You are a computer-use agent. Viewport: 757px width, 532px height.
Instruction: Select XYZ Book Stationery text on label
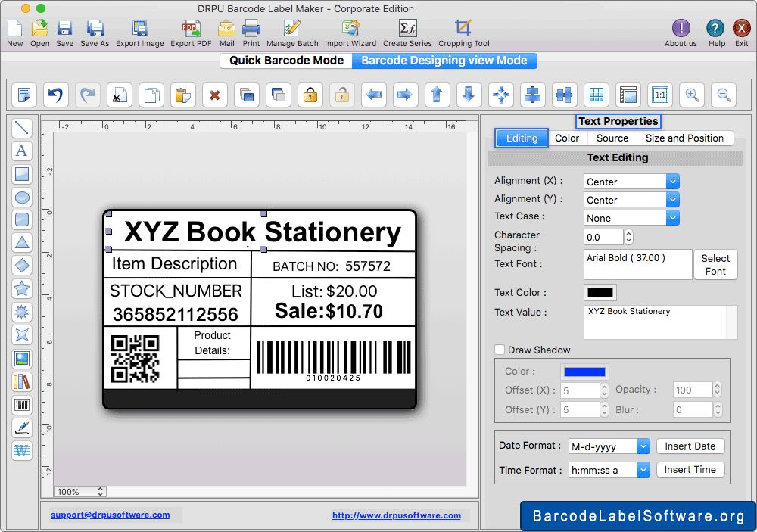(262, 232)
